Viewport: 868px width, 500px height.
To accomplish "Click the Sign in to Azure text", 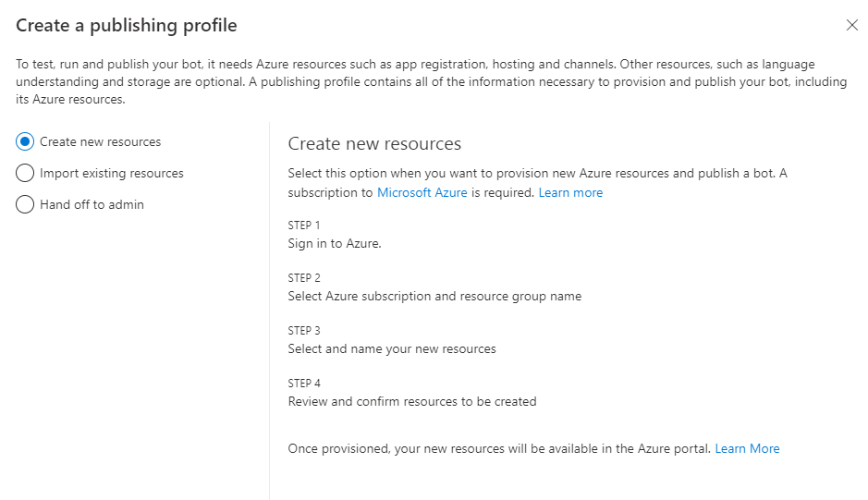I will click(335, 244).
